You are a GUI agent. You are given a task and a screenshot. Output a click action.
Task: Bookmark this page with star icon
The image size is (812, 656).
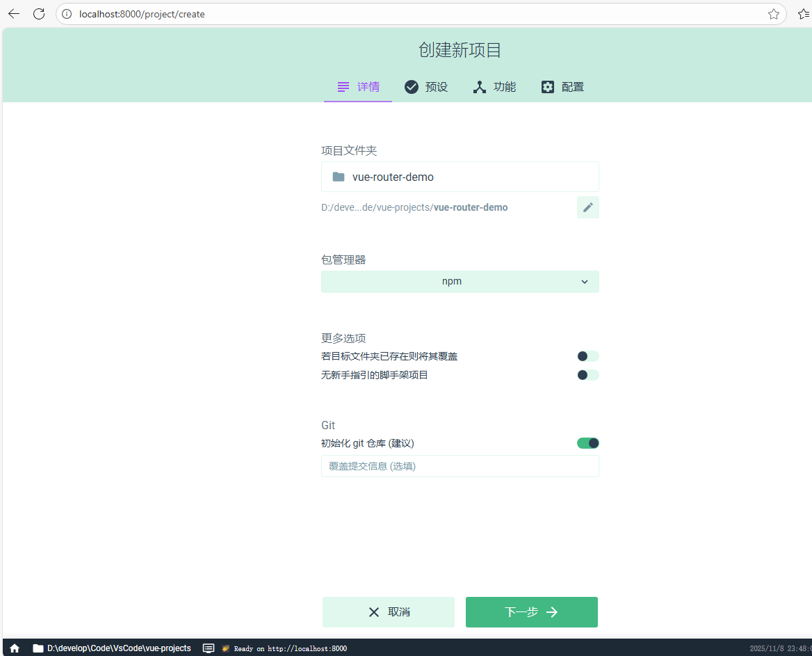pos(773,14)
